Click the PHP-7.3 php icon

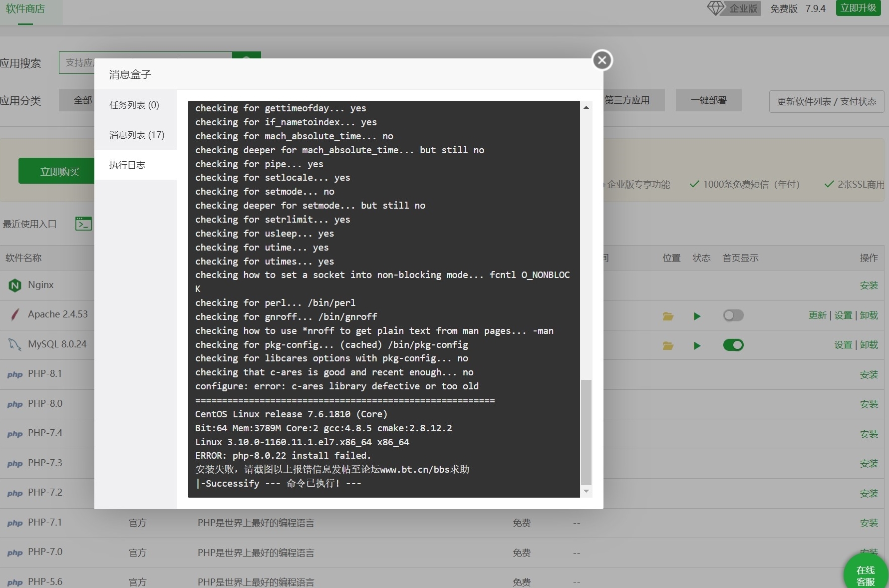click(15, 464)
